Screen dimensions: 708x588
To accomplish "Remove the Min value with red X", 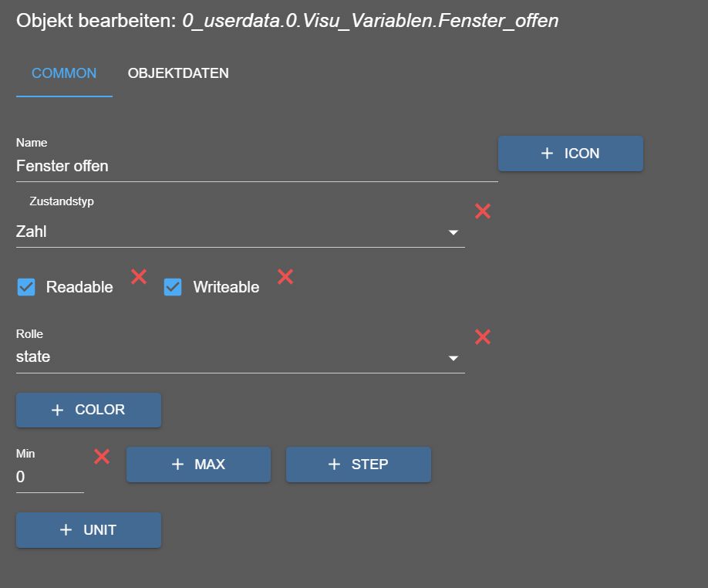I will click(x=102, y=457).
